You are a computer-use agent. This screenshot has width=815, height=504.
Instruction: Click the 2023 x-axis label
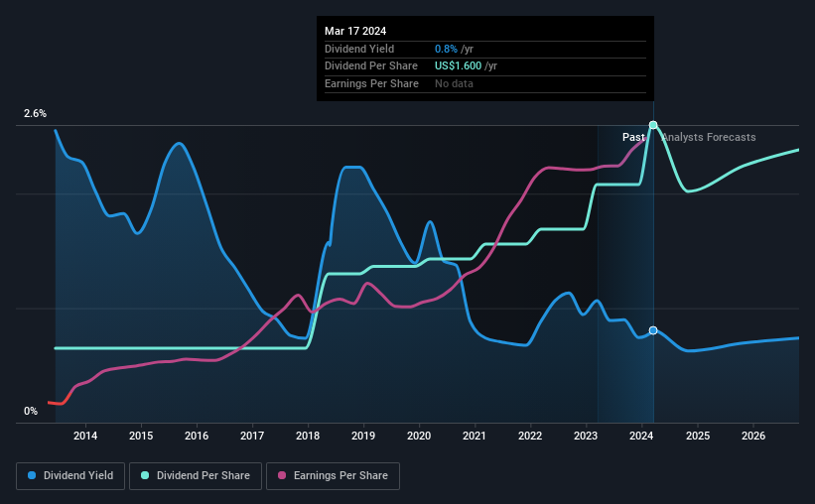(586, 436)
